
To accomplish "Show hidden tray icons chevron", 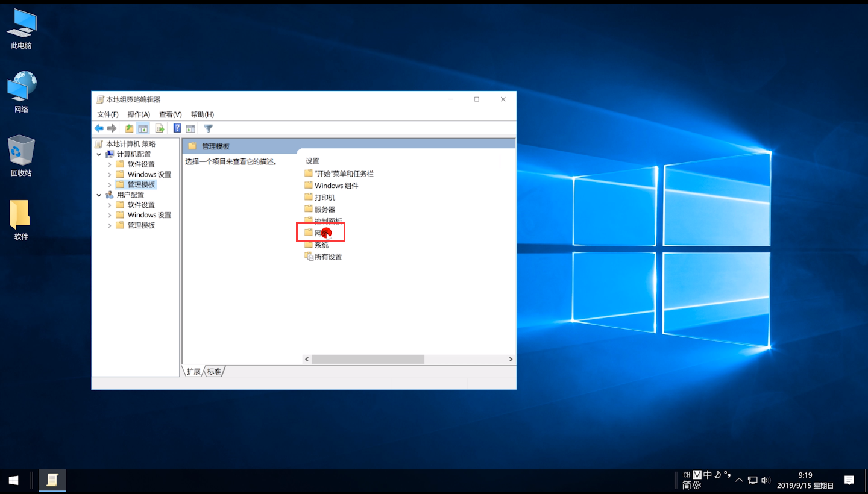I will [739, 480].
